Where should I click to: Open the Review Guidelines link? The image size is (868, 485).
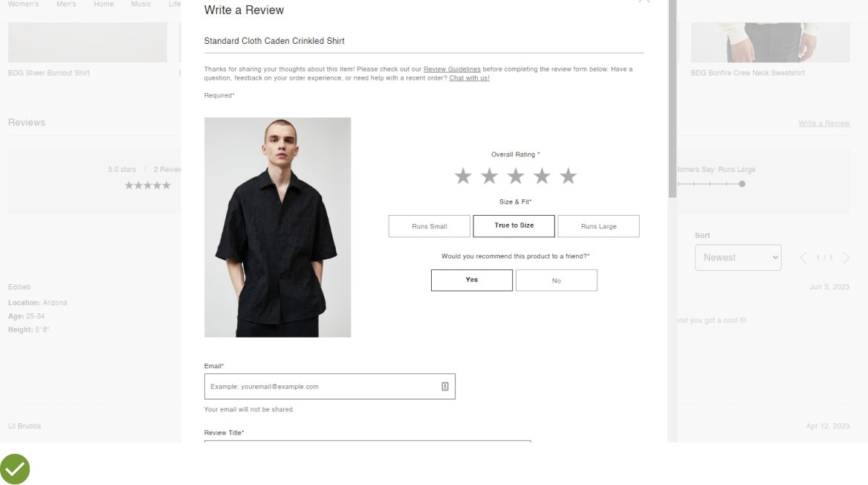coord(452,69)
